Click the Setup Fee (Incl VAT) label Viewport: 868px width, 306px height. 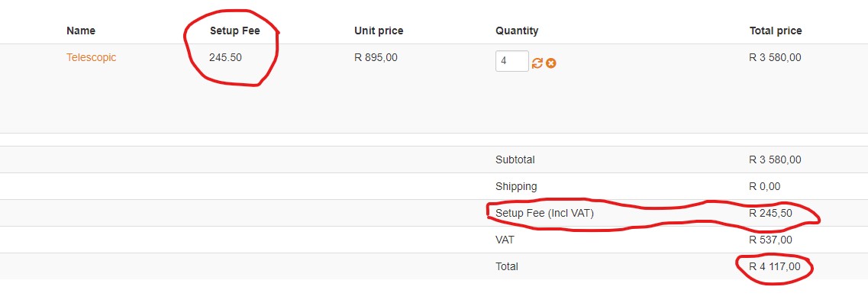coord(544,213)
